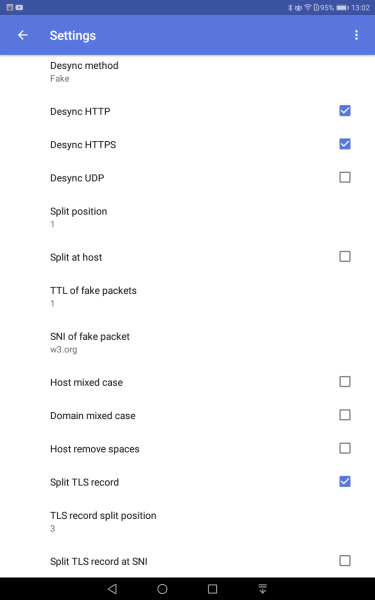This screenshot has width=375, height=600.
Task: Uncheck Split TLS record checkbox
Action: coord(345,482)
